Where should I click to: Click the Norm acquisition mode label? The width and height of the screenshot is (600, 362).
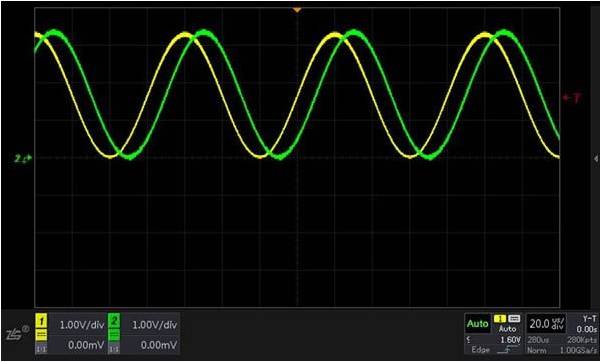(536, 350)
